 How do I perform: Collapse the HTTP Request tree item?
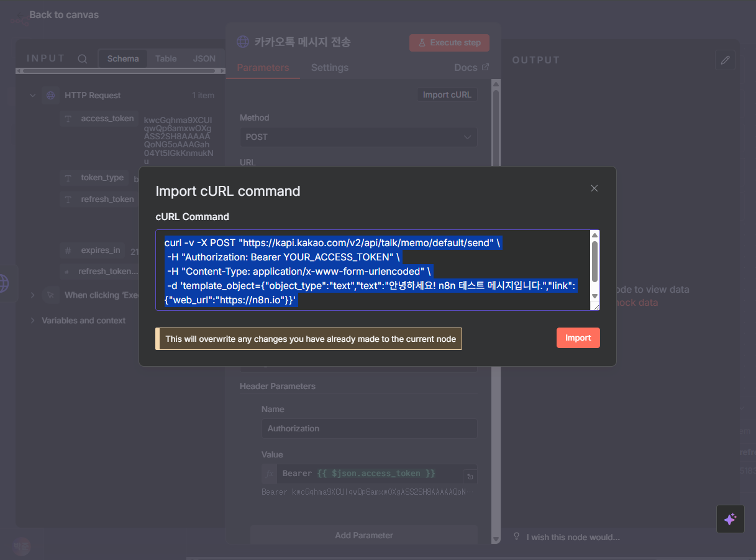pos(33,96)
